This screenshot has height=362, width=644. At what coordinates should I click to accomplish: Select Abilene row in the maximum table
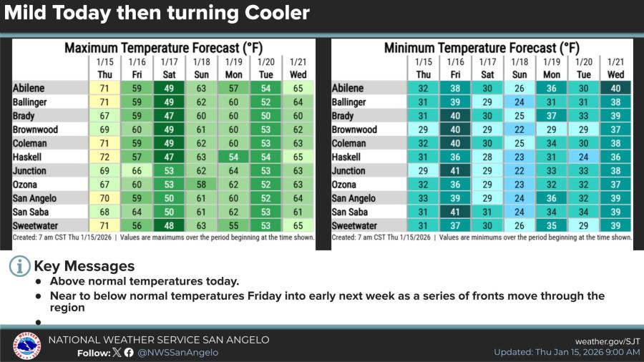[x=28, y=89]
